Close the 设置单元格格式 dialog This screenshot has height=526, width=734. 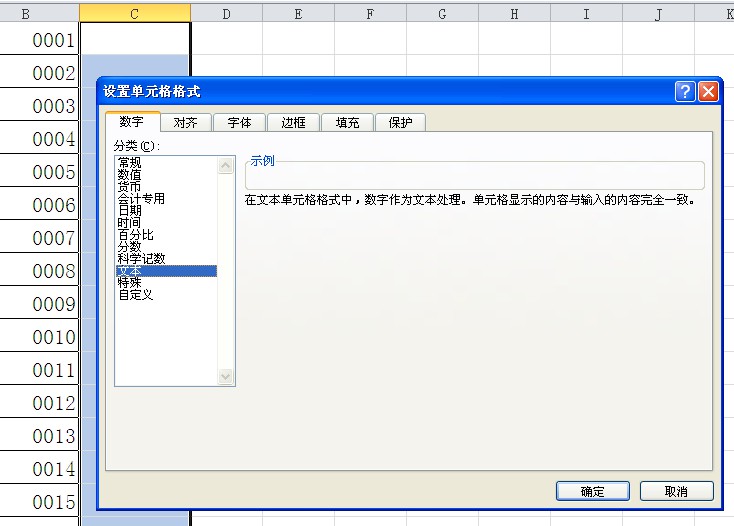pos(708,91)
